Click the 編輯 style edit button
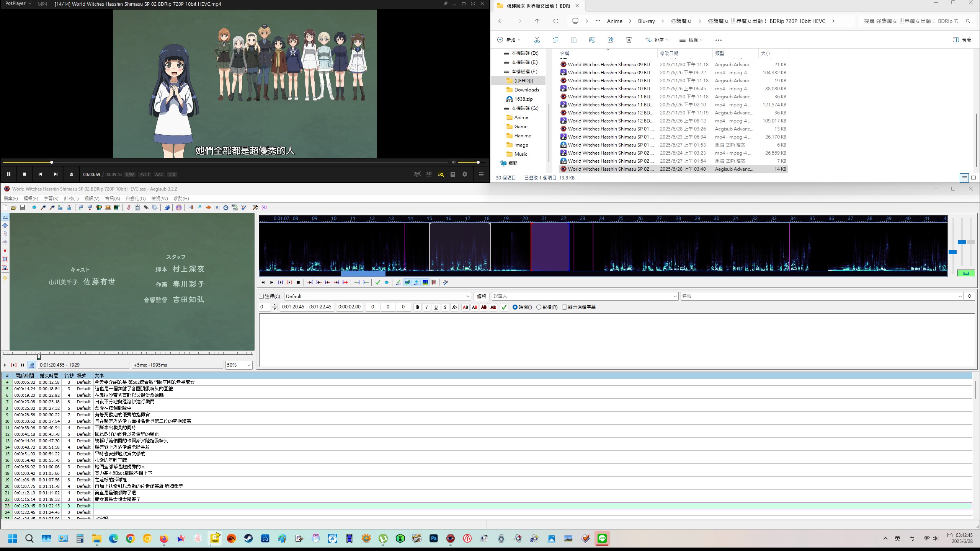 click(x=481, y=296)
